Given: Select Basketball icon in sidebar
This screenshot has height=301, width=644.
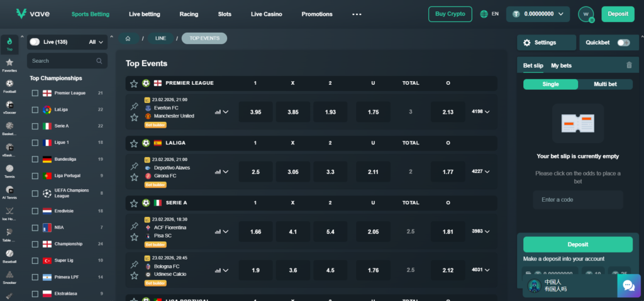Looking at the screenshot, I should point(9,129).
